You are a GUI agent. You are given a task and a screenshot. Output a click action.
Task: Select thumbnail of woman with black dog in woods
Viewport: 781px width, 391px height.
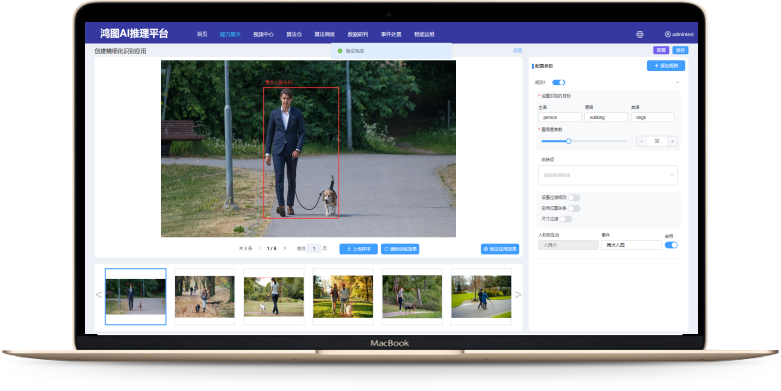coord(412,296)
